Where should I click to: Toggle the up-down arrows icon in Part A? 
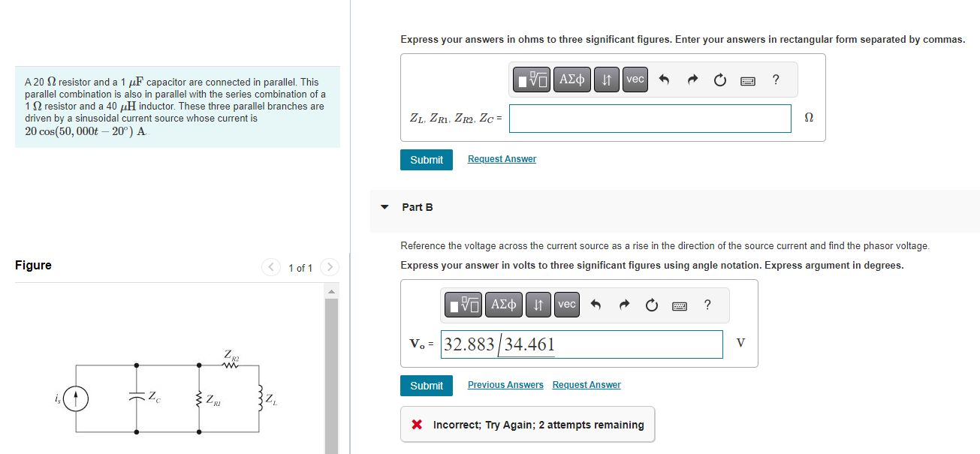[x=607, y=79]
